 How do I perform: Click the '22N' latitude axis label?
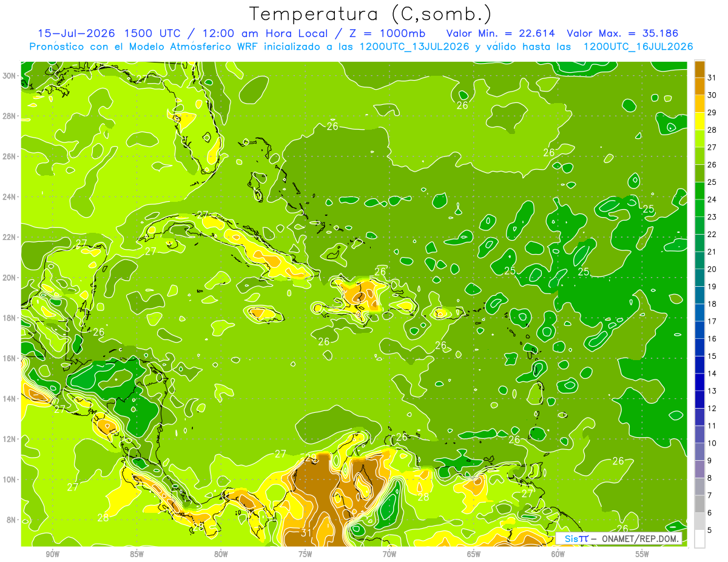(9, 237)
